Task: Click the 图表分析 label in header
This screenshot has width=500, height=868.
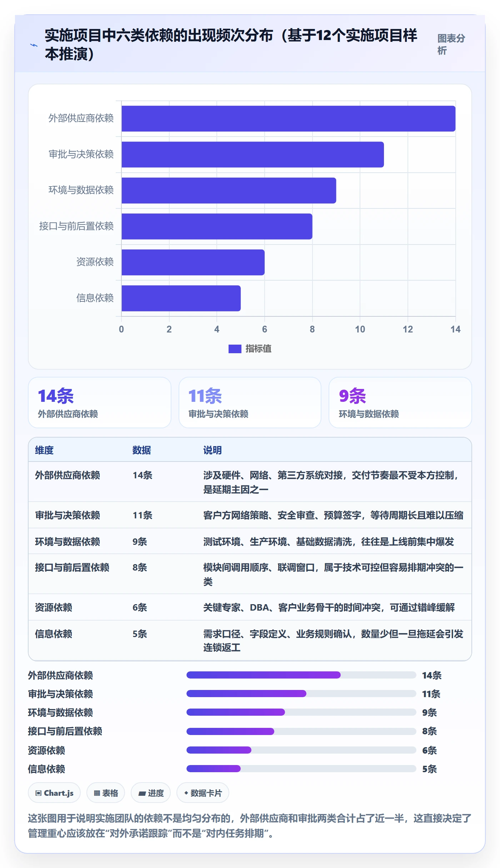Action: tap(451, 44)
